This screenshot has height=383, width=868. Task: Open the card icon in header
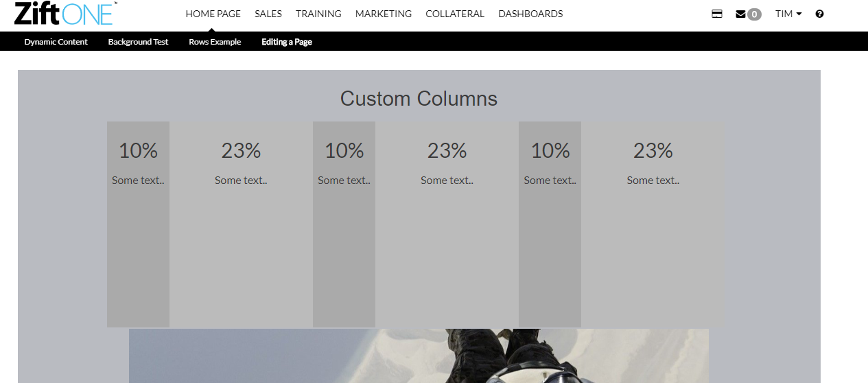(x=717, y=14)
